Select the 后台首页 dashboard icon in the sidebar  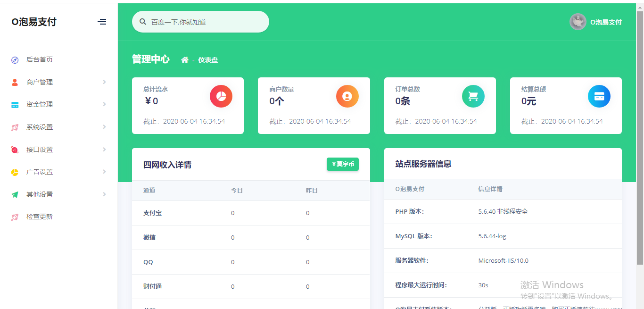[14, 59]
